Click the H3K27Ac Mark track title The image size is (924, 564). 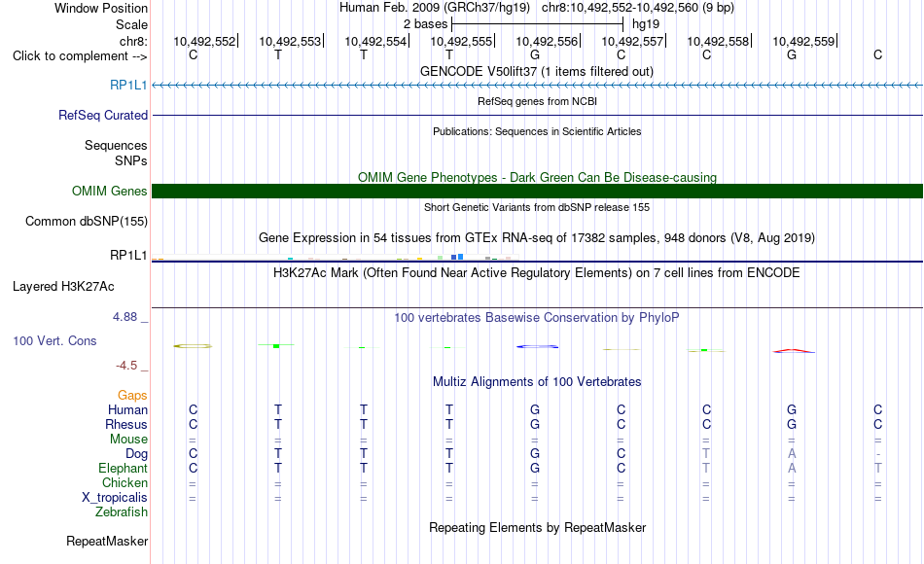point(536,273)
